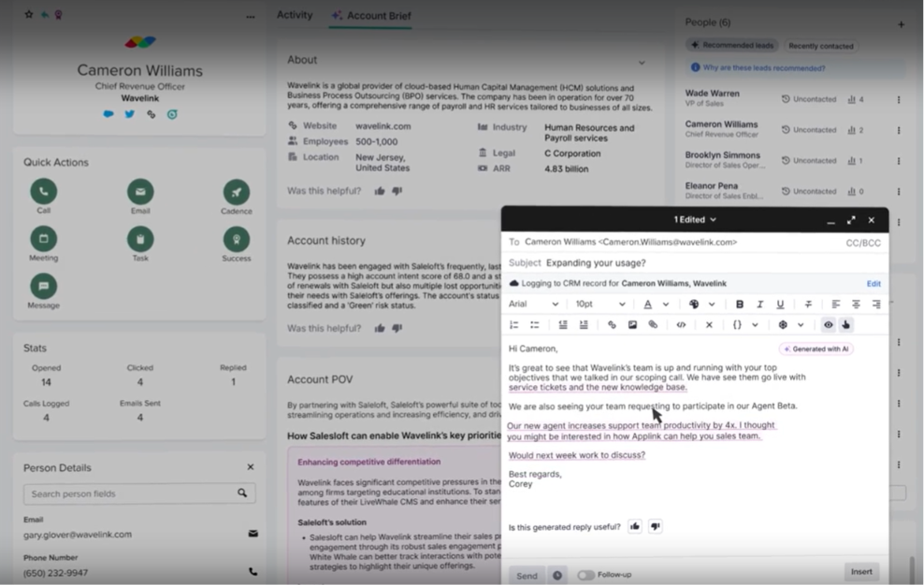The image size is (924, 585).
Task: Toggle click tracking pointer icon
Action: click(846, 324)
